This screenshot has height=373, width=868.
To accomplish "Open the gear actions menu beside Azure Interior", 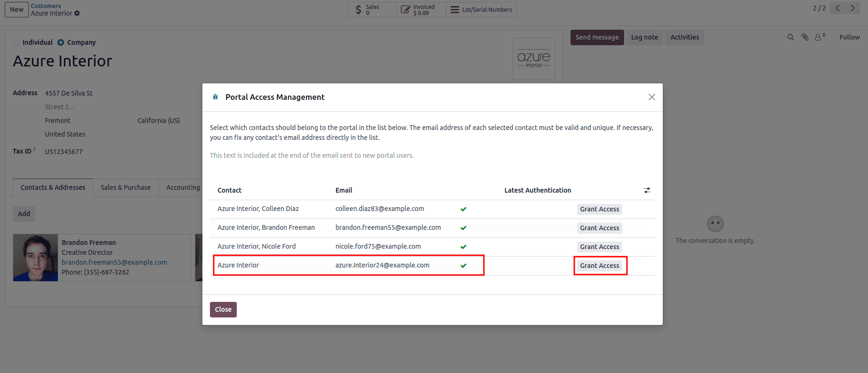I will pos(77,13).
